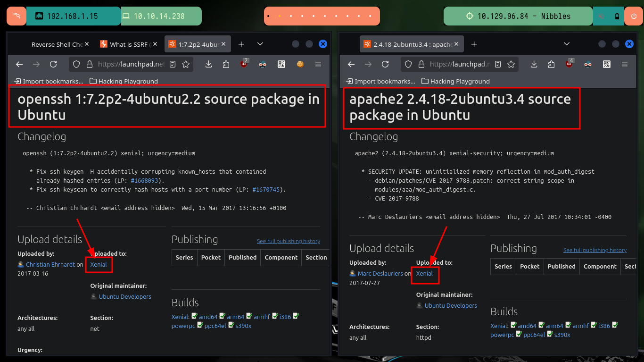The image size is (644, 362).
Task: Open tracking protection shield in openssh window
Action: (x=77, y=64)
